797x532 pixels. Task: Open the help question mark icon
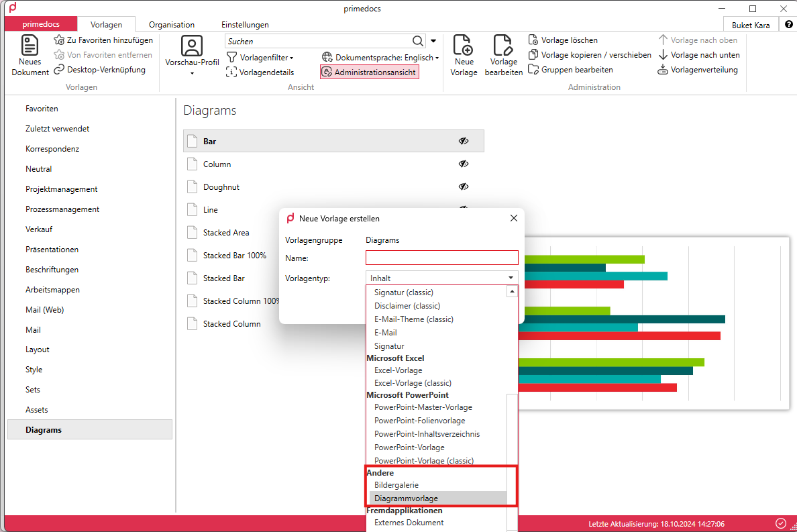click(788, 24)
